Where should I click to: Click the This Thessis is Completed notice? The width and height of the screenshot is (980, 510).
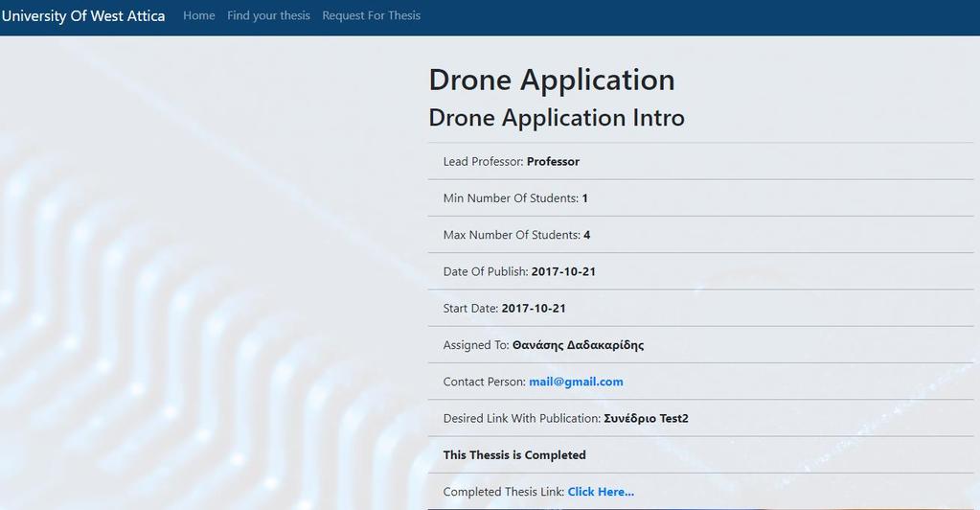[x=514, y=455]
